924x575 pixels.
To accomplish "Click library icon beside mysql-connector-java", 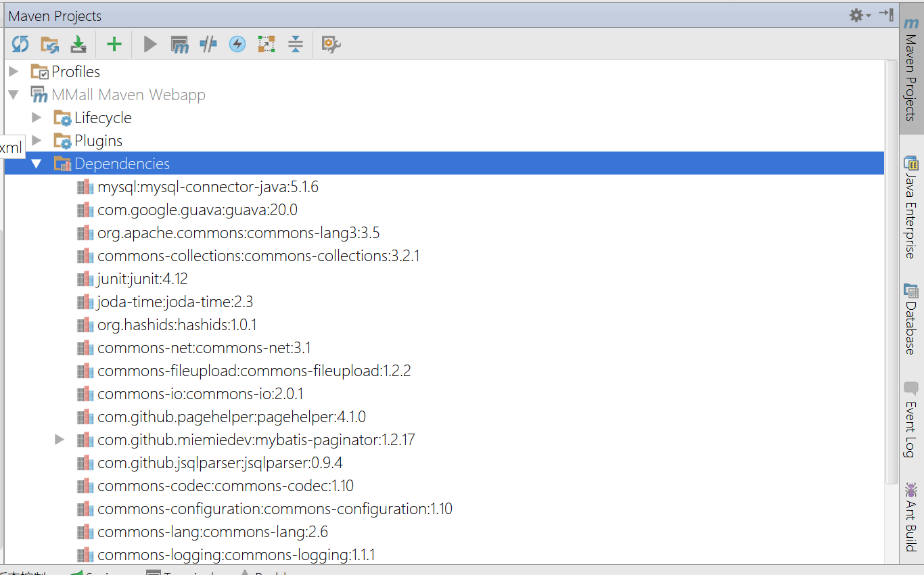I will [x=85, y=187].
